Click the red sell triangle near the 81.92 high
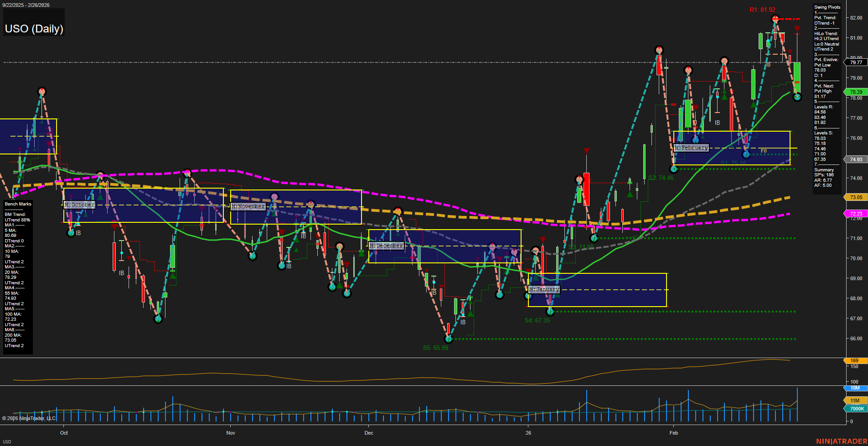 click(797, 29)
